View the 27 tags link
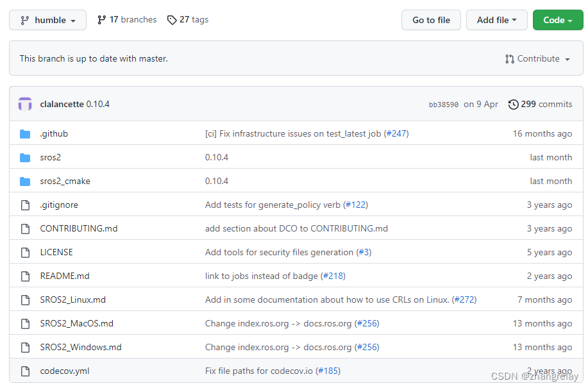This screenshot has width=588, height=388. pos(194,19)
